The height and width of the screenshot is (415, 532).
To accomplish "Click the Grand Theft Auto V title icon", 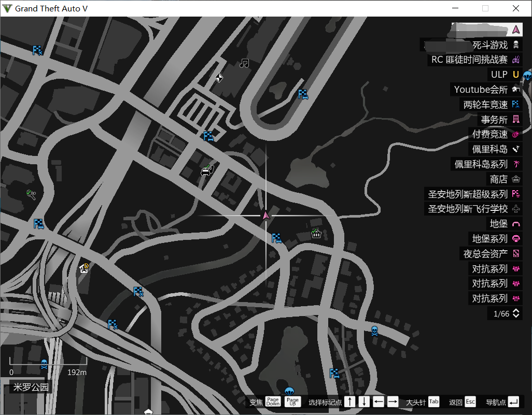I will pyautogui.click(x=7, y=8).
